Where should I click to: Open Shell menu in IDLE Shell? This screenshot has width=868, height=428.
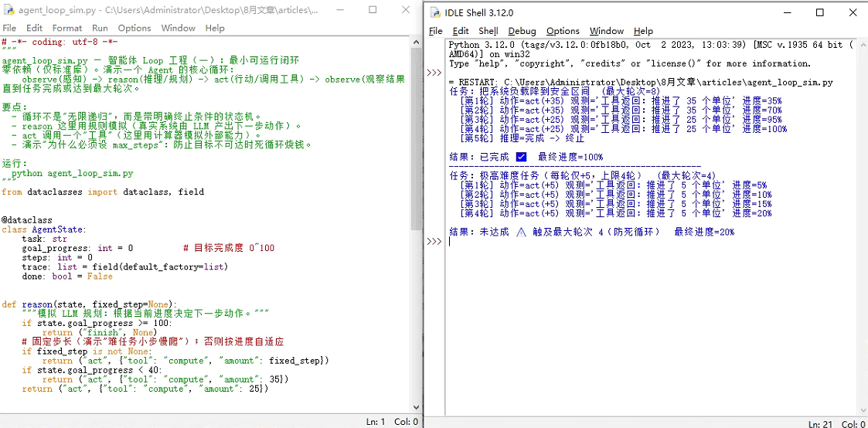[488, 31]
